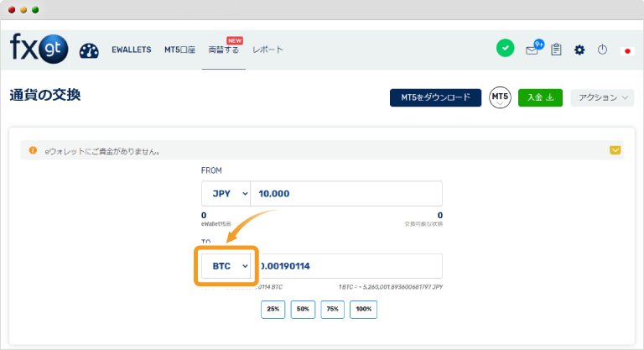
Task: Select the 両替する tab
Action: (x=224, y=50)
